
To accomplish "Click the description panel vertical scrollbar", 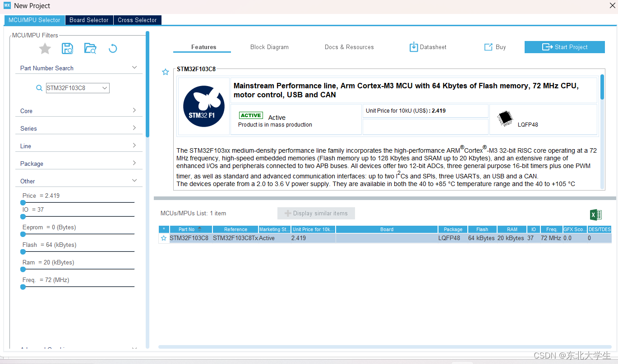I will pyautogui.click(x=602, y=87).
